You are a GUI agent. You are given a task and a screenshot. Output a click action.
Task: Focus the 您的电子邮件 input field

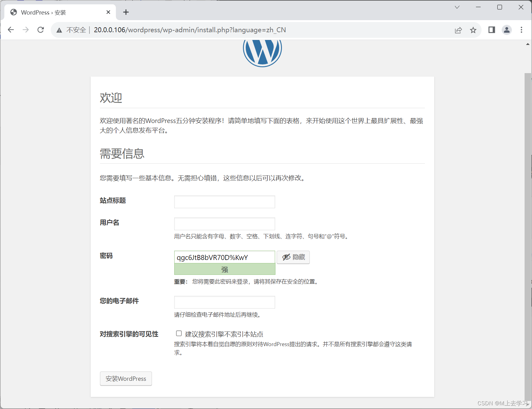(x=225, y=302)
